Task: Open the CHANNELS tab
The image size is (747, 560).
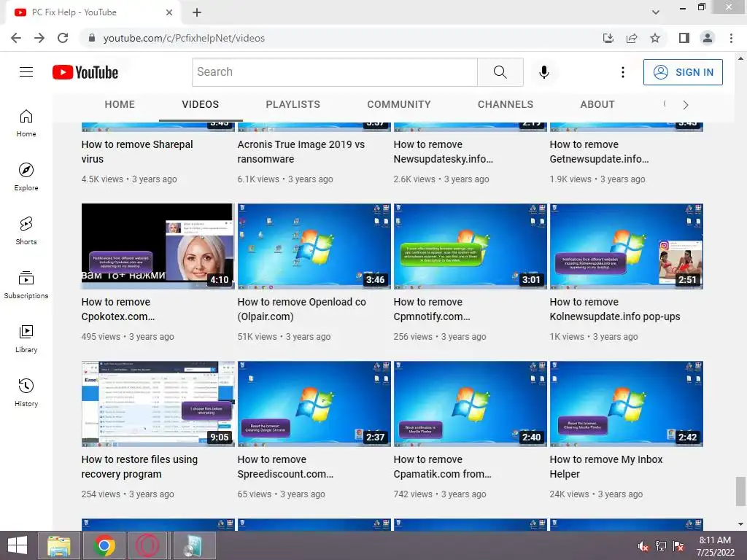Action: 506,104
